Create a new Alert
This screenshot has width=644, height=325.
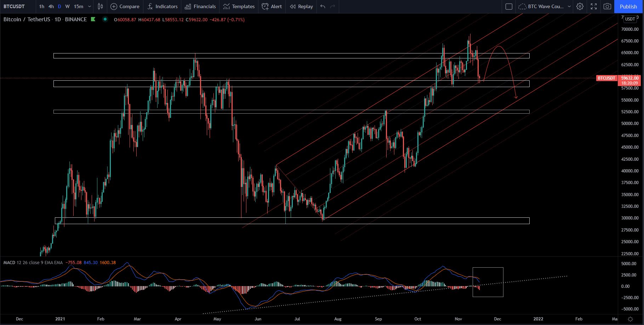pos(272,6)
